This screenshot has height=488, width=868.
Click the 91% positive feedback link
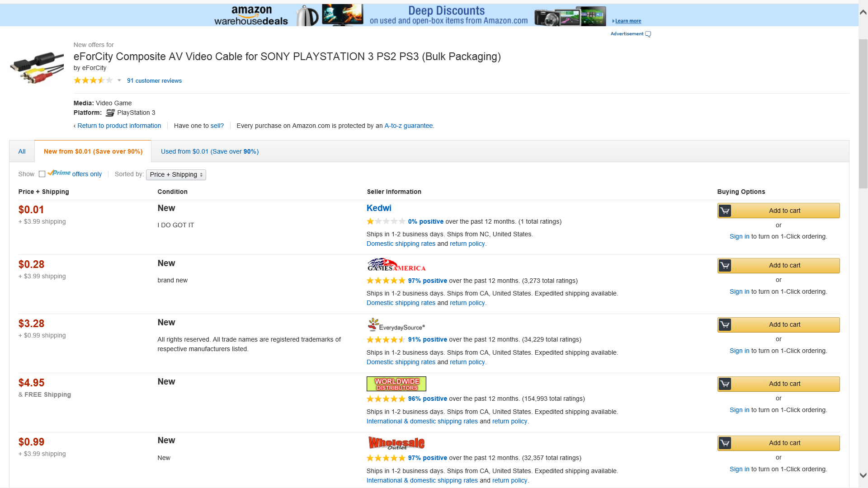[x=428, y=339]
